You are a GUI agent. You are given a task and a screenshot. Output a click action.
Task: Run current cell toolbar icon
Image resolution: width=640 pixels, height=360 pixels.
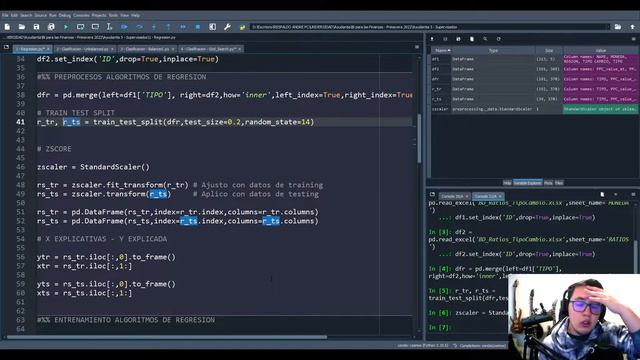pos(80,27)
